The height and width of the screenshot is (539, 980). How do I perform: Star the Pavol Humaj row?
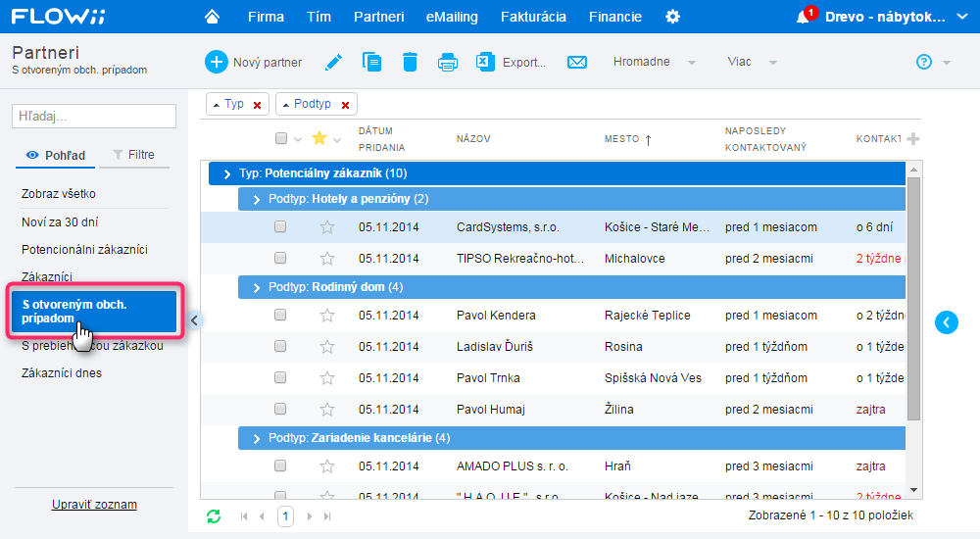click(327, 409)
